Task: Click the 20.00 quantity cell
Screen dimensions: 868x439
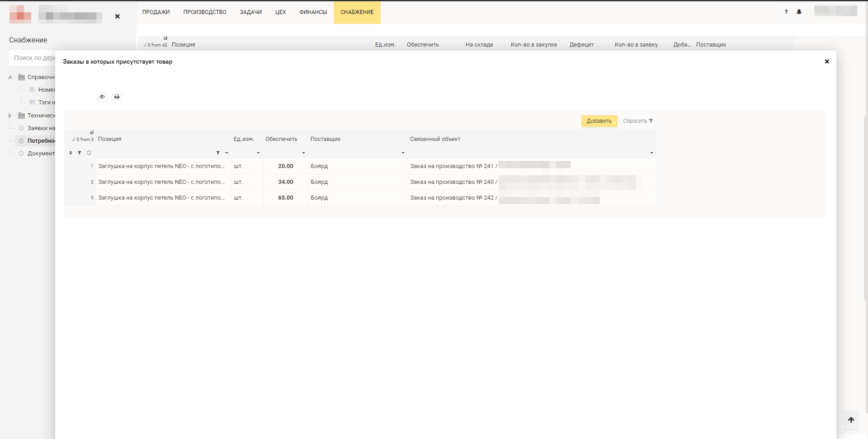Action: point(286,166)
